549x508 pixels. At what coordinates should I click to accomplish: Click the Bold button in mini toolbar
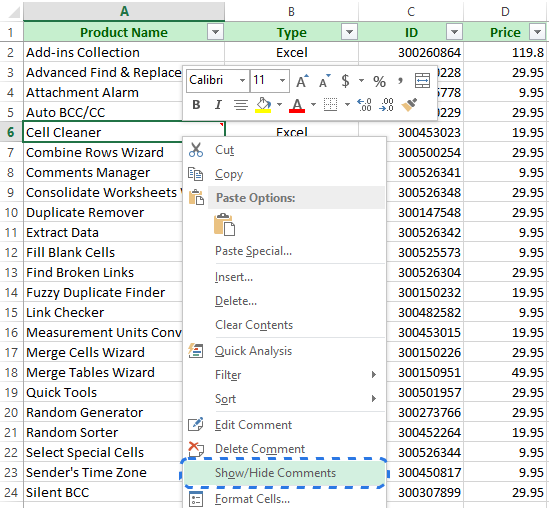(x=196, y=105)
